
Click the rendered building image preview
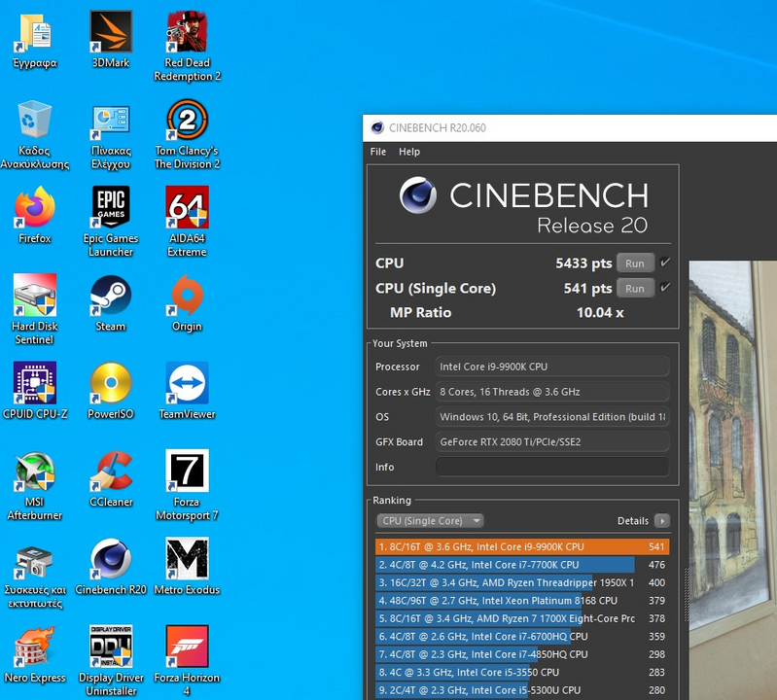[733, 480]
